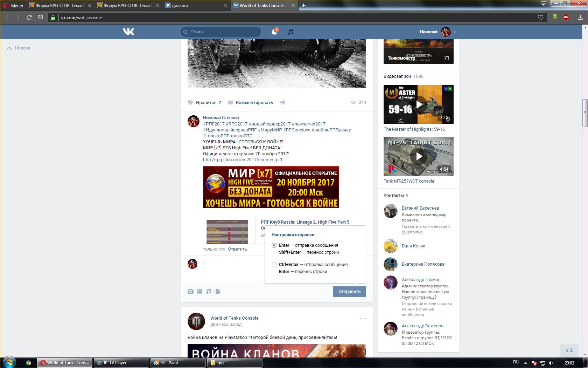Image resolution: width=588 pixels, height=368 pixels.
Task: Click Николай Степкин's avatar beside the post
Action: [194, 121]
